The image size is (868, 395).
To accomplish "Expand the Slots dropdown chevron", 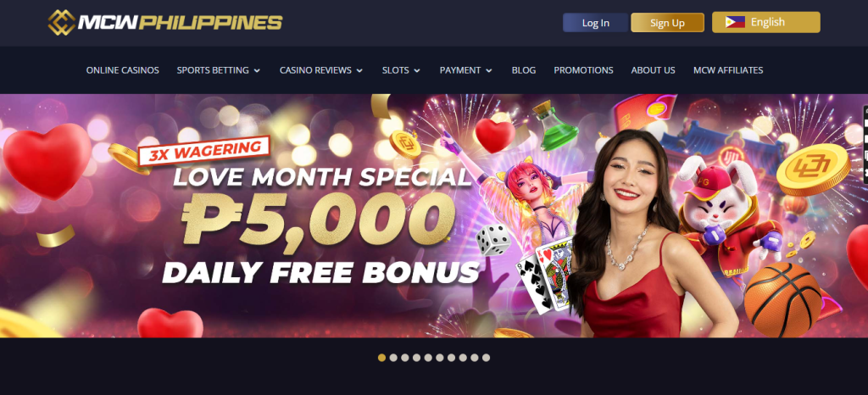I will (417, 71).
